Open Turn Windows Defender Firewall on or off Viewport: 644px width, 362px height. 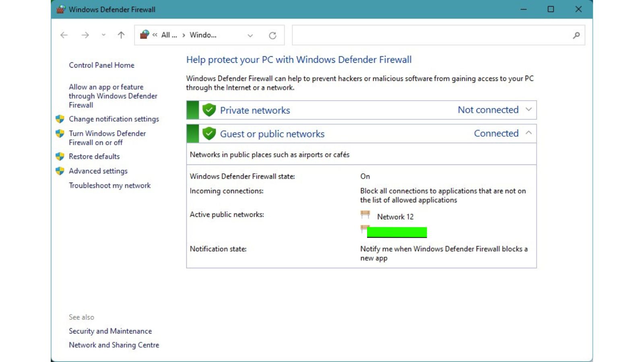107,138
